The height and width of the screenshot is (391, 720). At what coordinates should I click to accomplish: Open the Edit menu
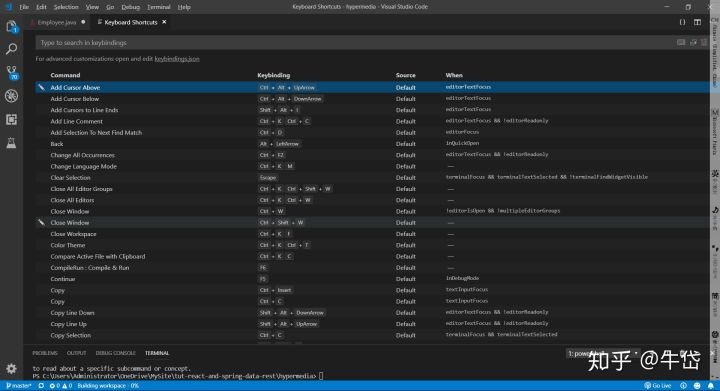click(x=41, y=7)
